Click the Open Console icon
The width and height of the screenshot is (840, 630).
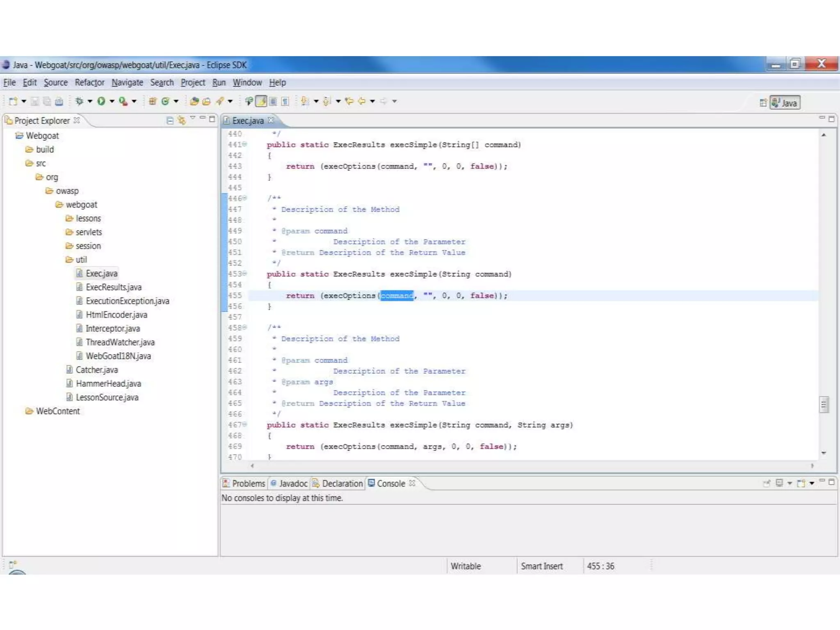pyautogui.click(x=801, y=483)
